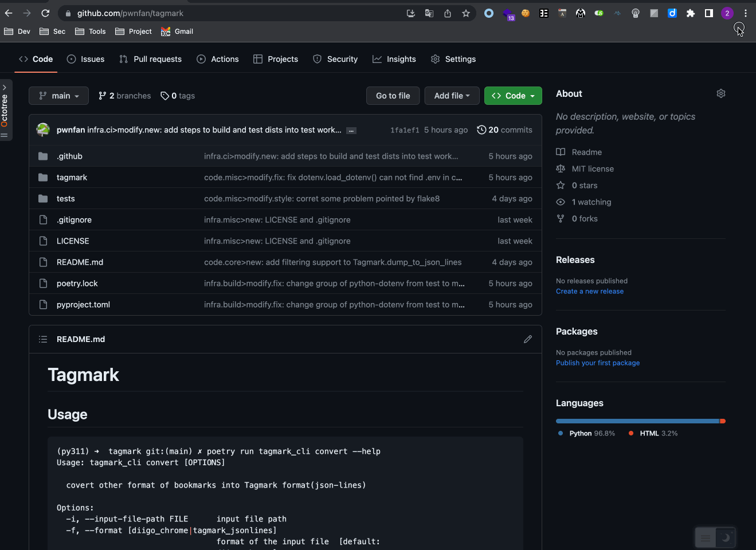756x550 pixels.
Task: Flip the toggle switch at bottom right
Action: pos(715,537)
